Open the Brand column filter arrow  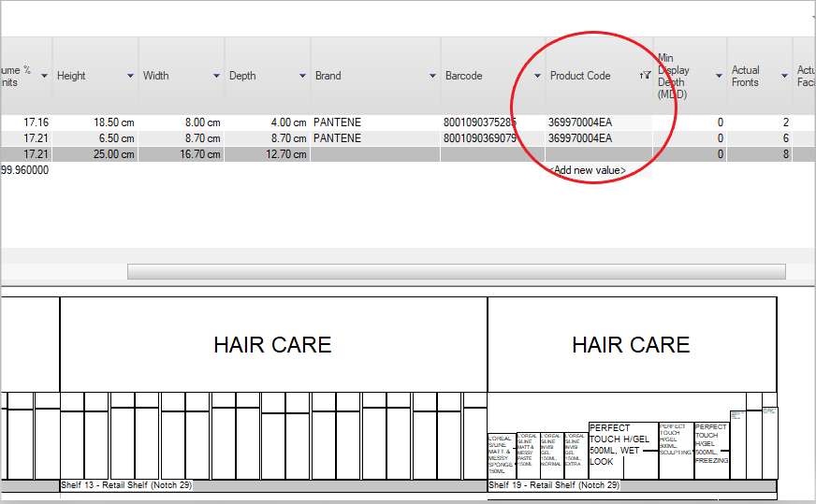432,76
